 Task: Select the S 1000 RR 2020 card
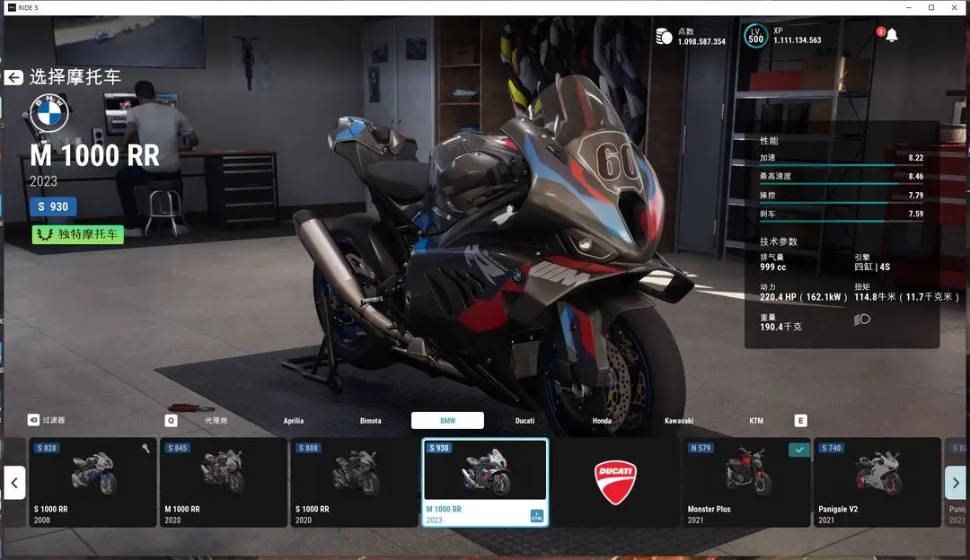click(355, 482)
